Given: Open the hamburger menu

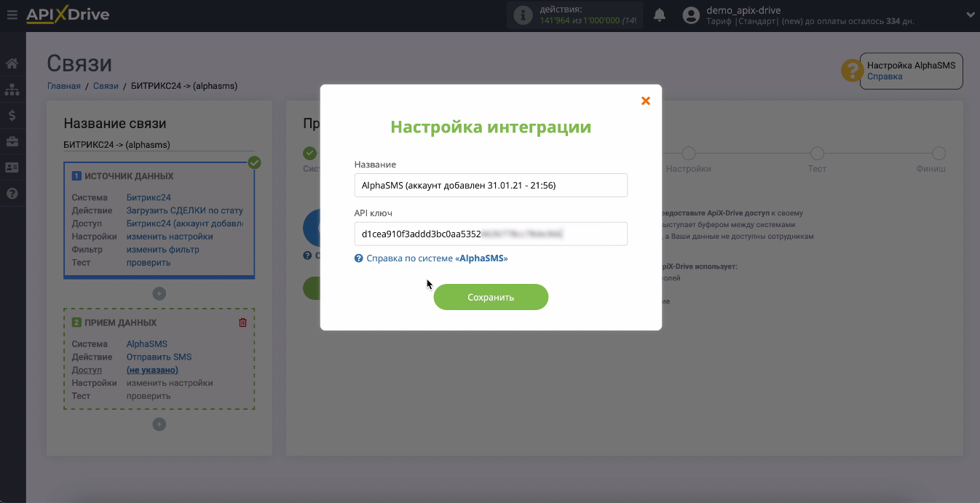Looking at the screenshot, I should pos(12,15).
